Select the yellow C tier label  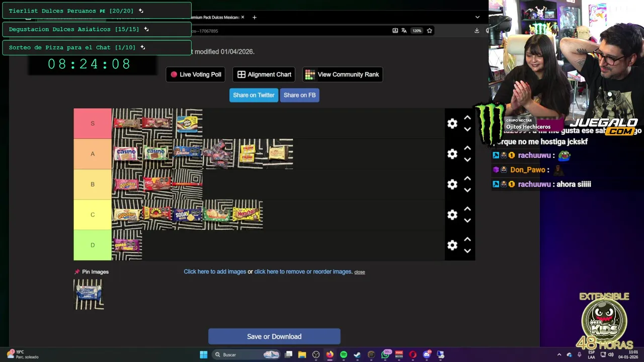click(93, 215)
